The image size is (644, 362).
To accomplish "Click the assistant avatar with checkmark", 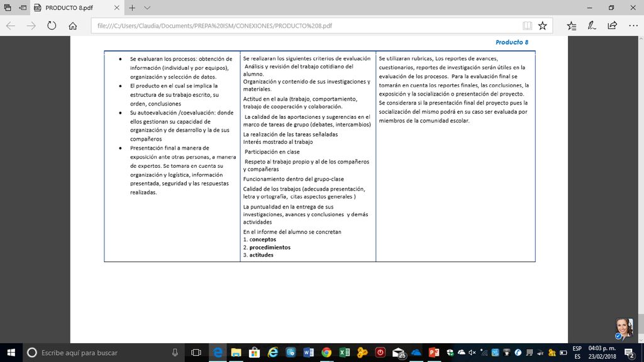I will (x=624, y=329).
